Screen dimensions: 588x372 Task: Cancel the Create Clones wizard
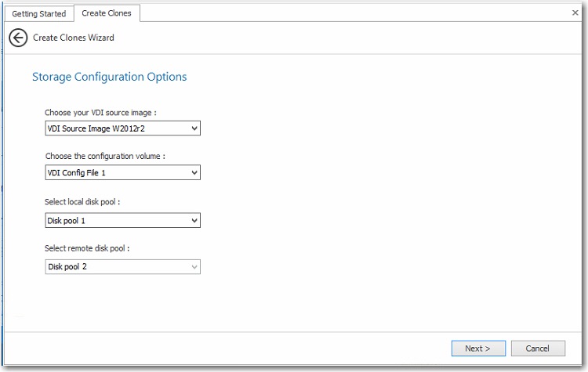538,349
